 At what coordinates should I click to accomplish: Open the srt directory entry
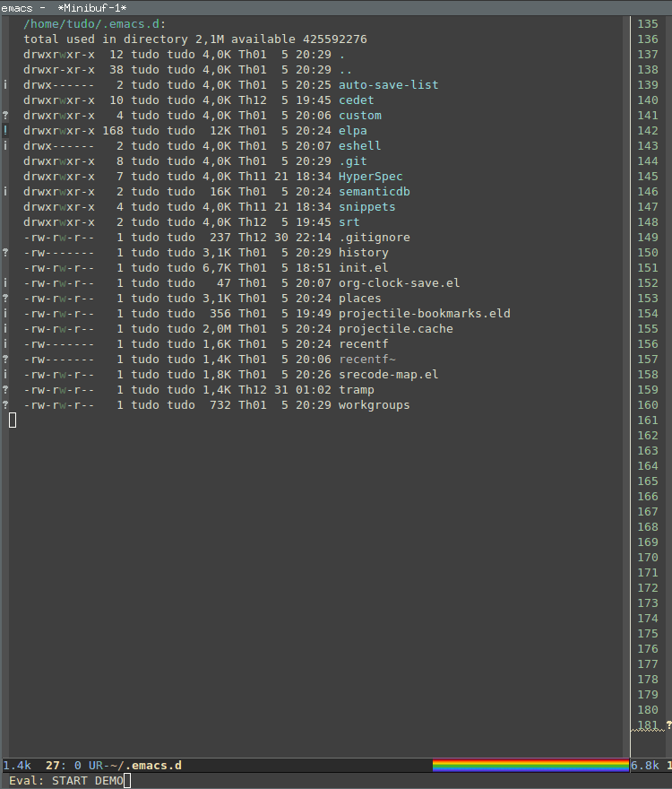(349, 222)
